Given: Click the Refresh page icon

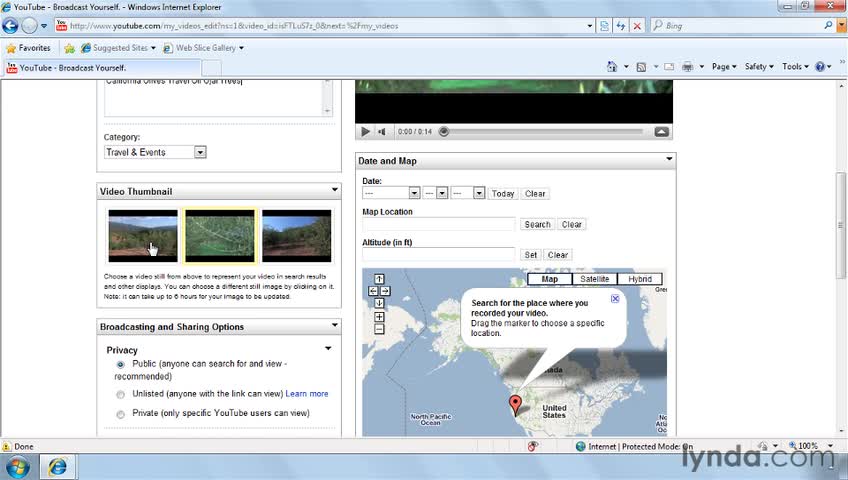Looking at the screenshot, I should click(621, 25).
